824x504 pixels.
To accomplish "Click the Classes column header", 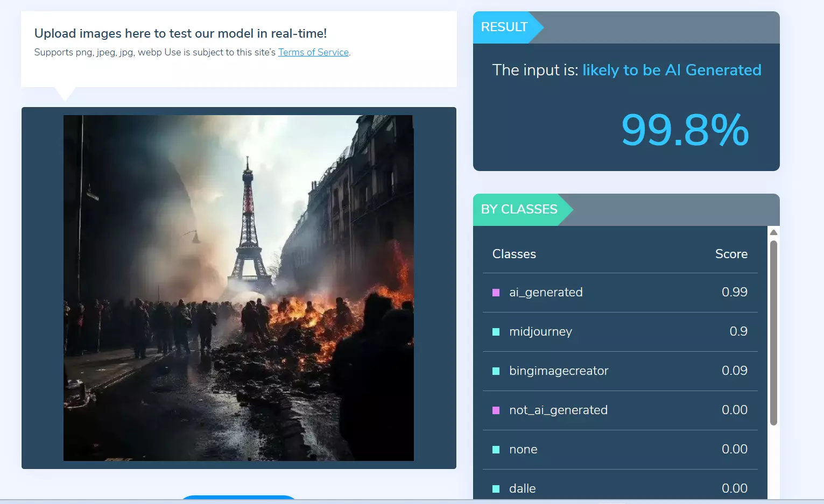I will [514, 254].
